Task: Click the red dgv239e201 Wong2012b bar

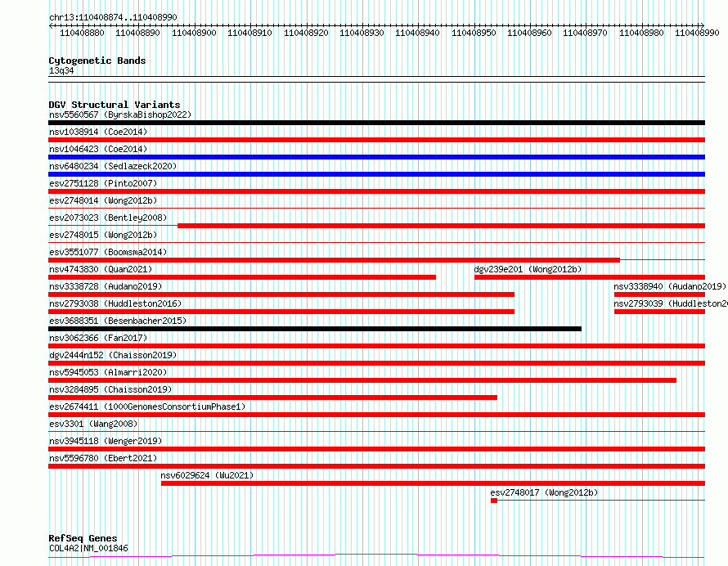Action: pyautogui.click(x=590, y=277)
